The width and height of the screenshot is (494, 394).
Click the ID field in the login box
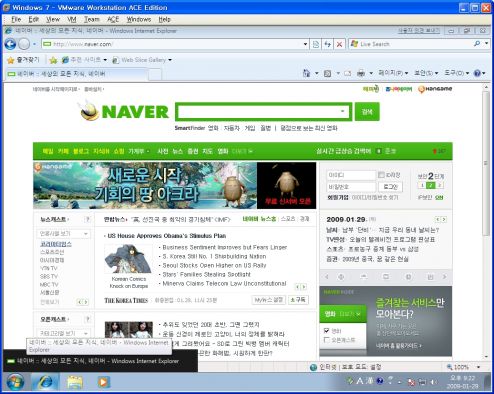(x=351, y=175)
